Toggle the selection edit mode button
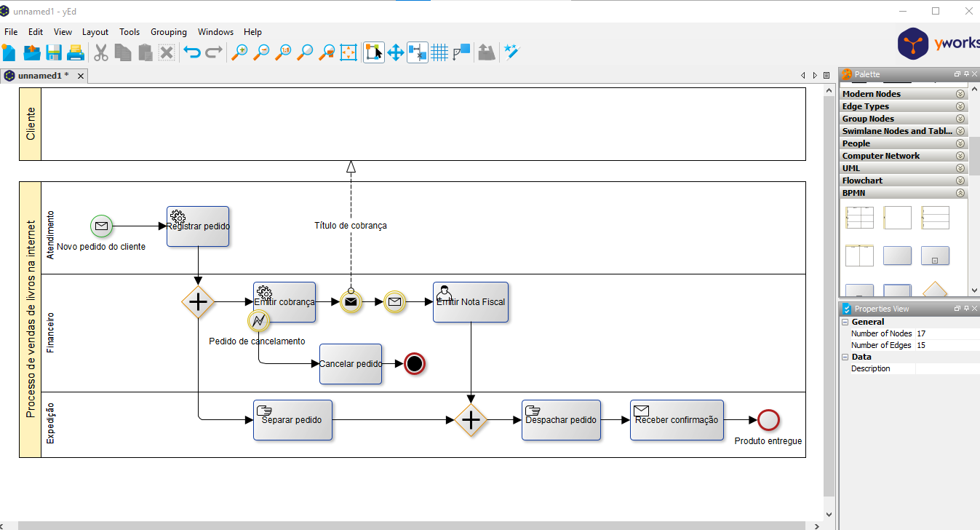 tap(373, 52)
